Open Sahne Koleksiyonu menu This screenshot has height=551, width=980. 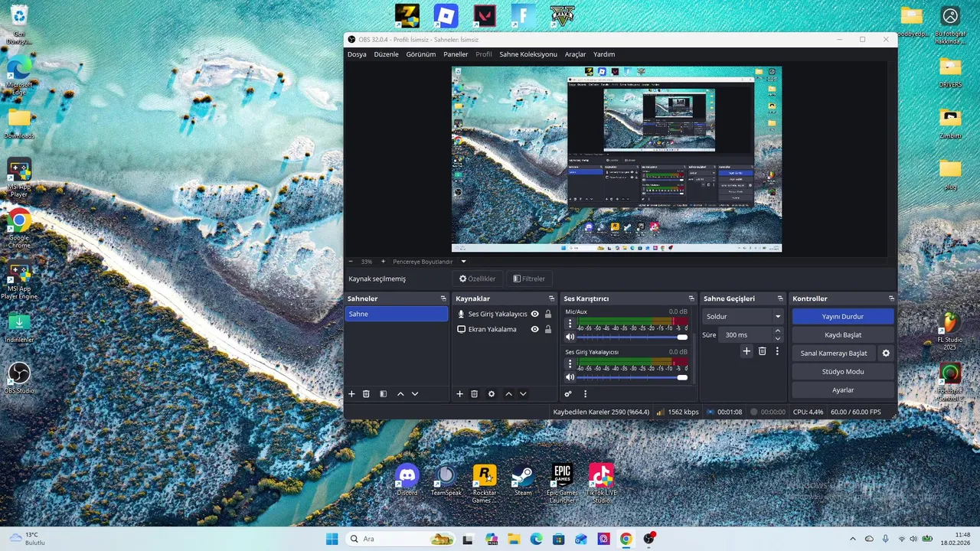528,54
